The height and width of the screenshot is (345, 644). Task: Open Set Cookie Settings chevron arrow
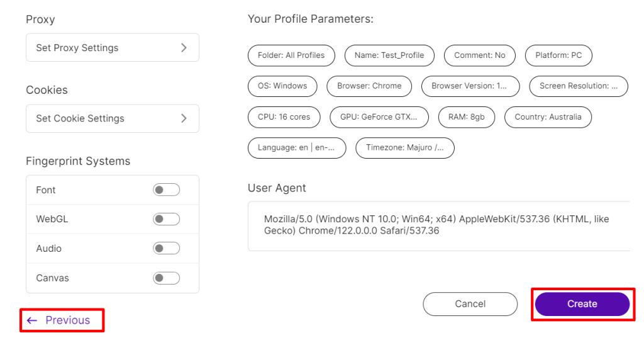click(x=184, y=118)
